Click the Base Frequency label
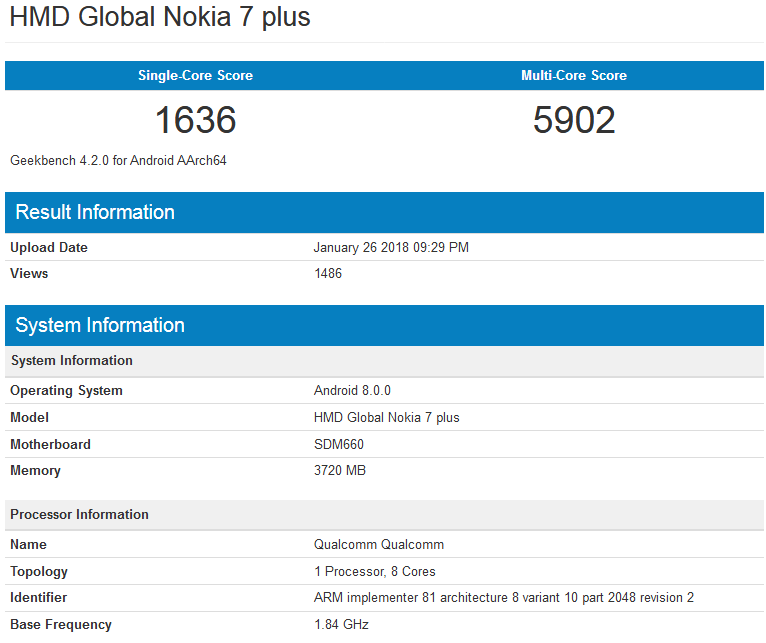The image size is (766, 643). pyautogui.click(x=61, y=624)
